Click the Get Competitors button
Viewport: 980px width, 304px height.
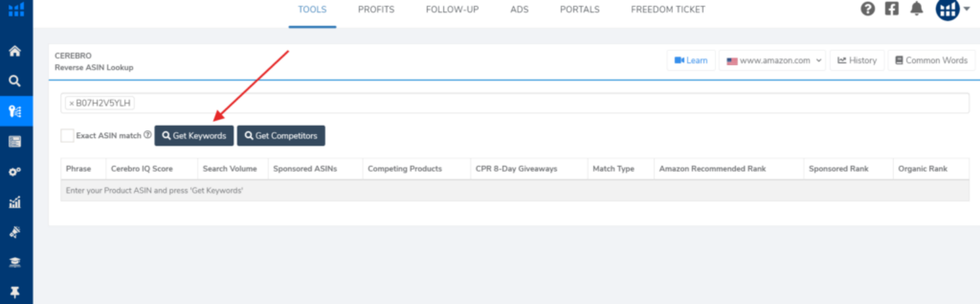click(x=281, y=135)
